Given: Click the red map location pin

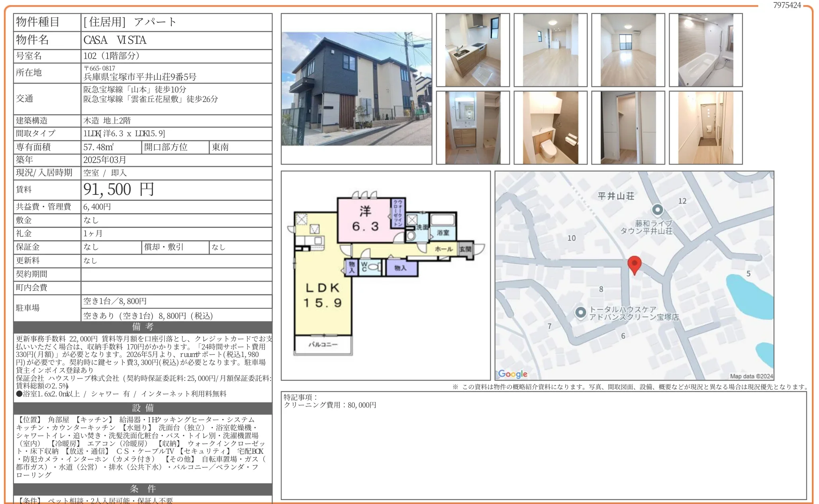Looking at the screenshot, I should (x=634, y=264).
